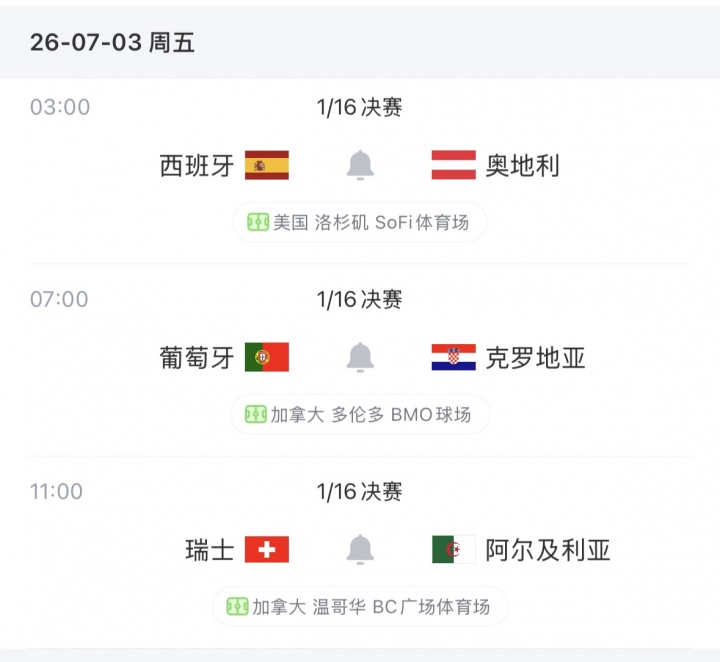The image size is (720, 662).
Task: Select team name 克罗地亚
Action: 535,358
